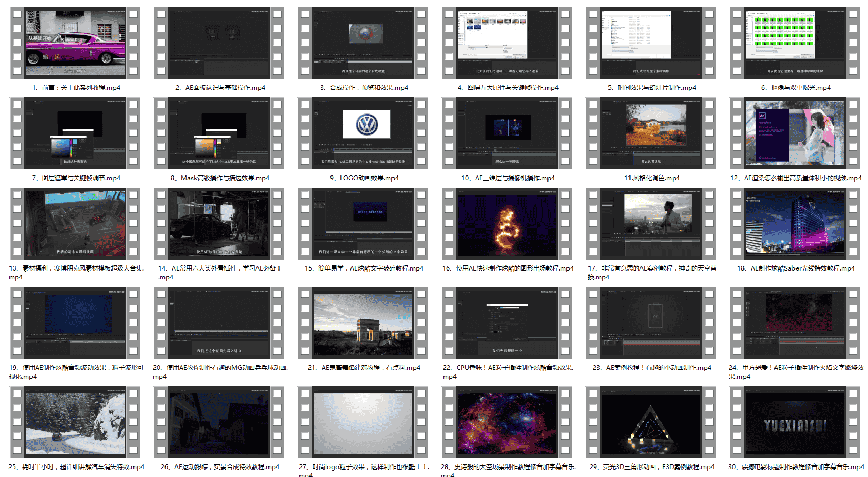Select thumbnail of 14、AE常用六大类外置插件
Screen dimensions: 868x477
coord(219,224)
